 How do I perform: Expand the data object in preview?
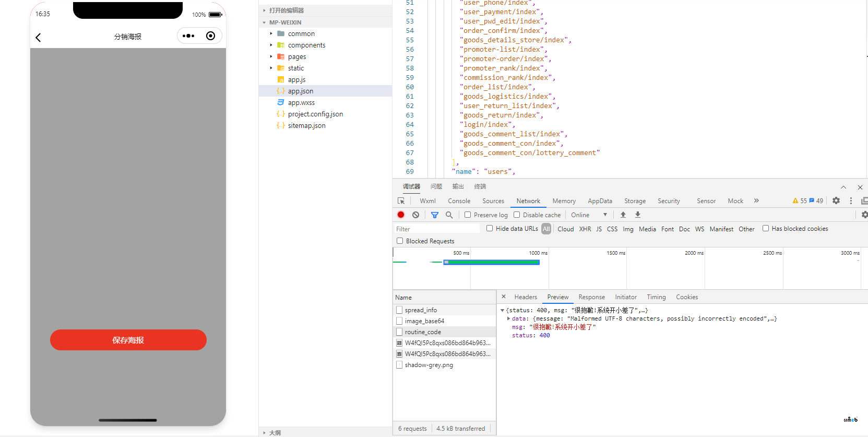click(508, 318)
